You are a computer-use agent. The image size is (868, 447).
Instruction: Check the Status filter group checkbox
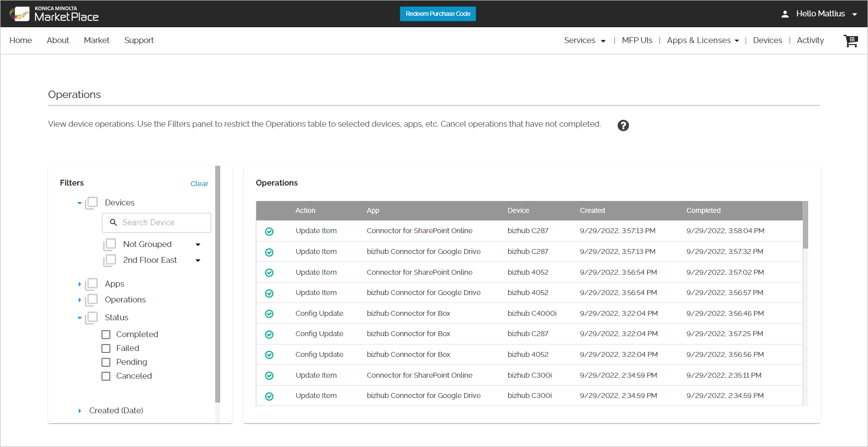[92, 318]
